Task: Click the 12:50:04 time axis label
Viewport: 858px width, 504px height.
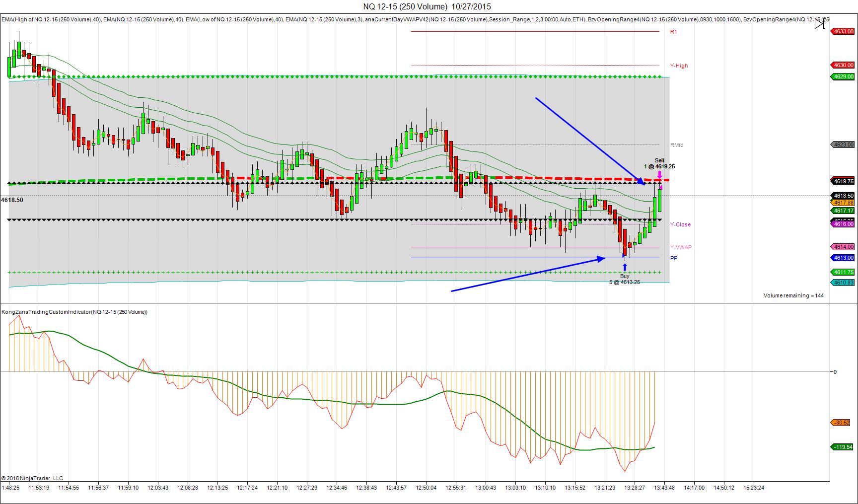Action: pyautogui.click(x=427, y=488)
